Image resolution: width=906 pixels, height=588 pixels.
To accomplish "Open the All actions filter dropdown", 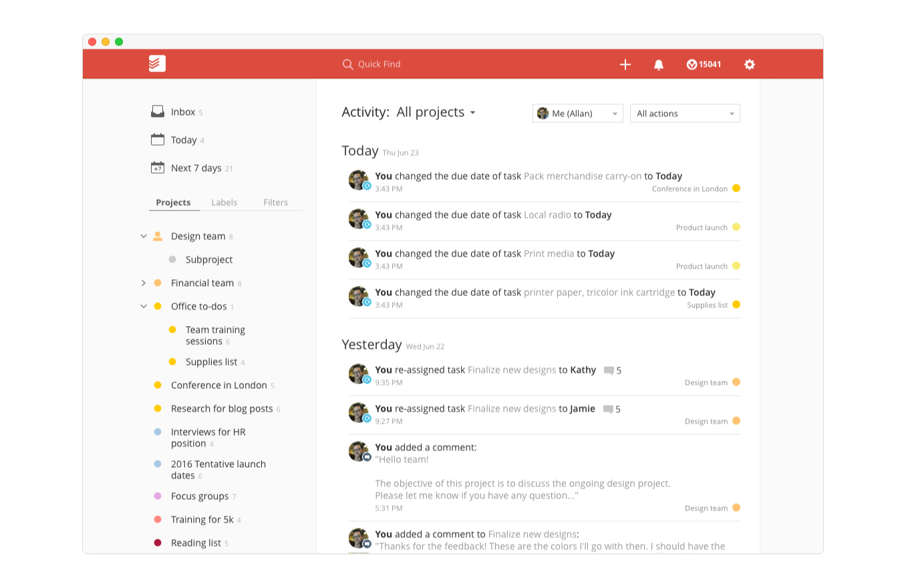I will coord(685,114).
